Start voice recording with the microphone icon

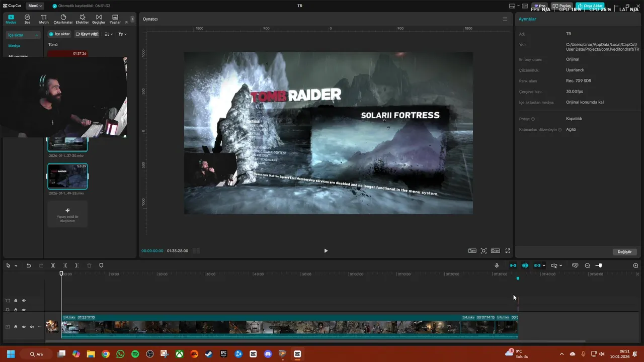pos(497,265)
